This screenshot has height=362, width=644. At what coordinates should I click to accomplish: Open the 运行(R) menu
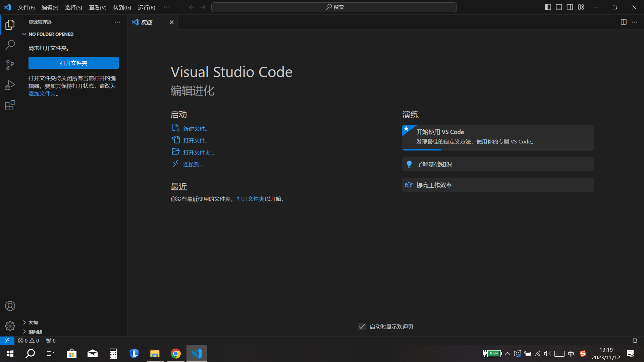coord(147,7)
